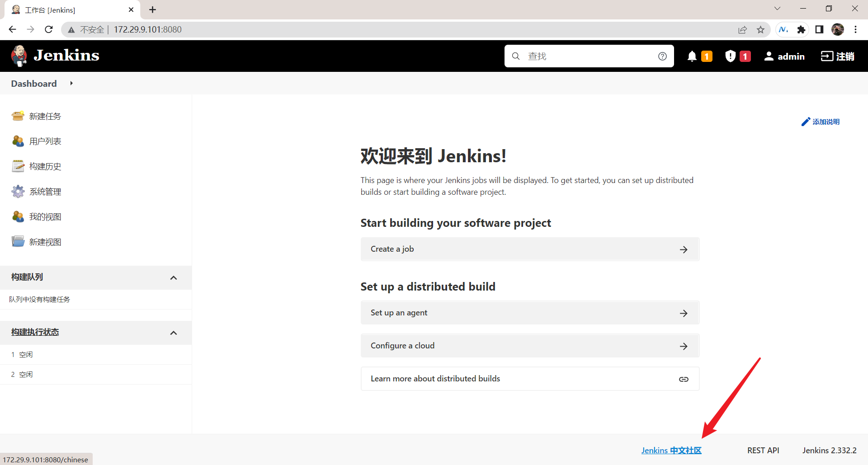Open the extensions puzzle icon

coord(802,29)
